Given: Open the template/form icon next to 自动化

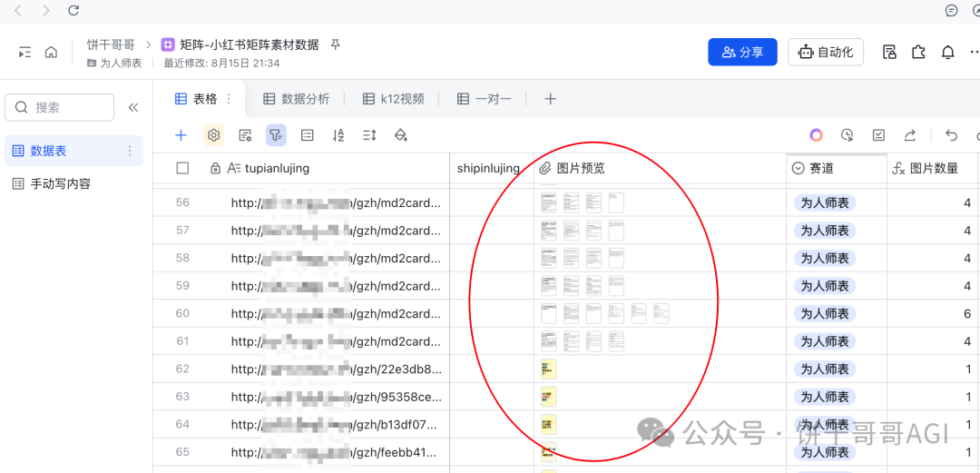Looking at the screenshot, I should click(888, 52).
